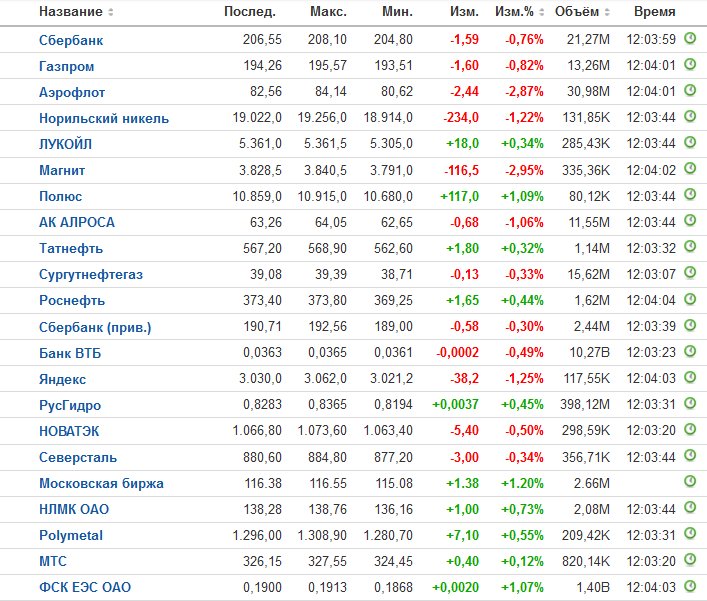Click the clock icon in Магнит row
The width and height of the screenshot is (707, 601).
pos(690,169)
